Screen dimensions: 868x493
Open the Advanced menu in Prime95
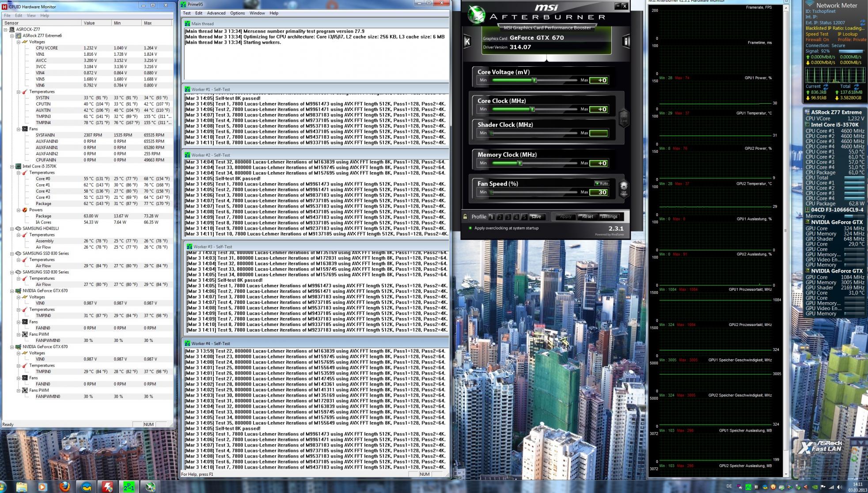pyautogui.click(x=216, y=13)
